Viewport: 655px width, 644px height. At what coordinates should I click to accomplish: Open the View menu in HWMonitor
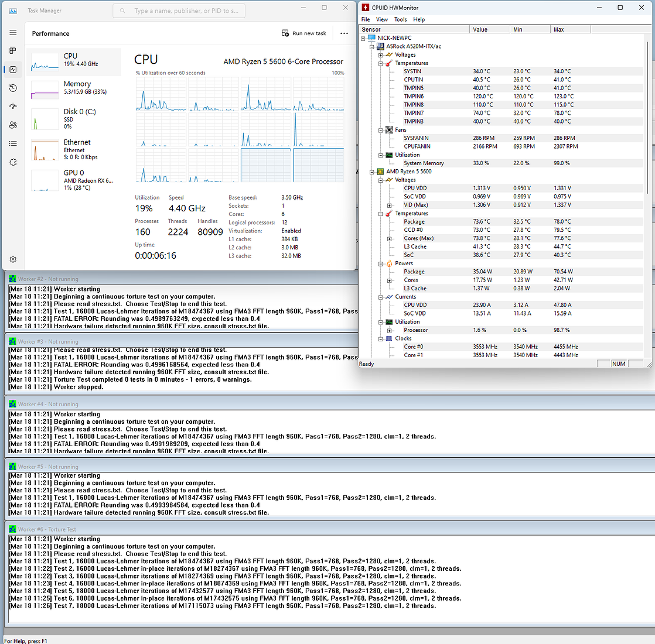tap(381, 19)
